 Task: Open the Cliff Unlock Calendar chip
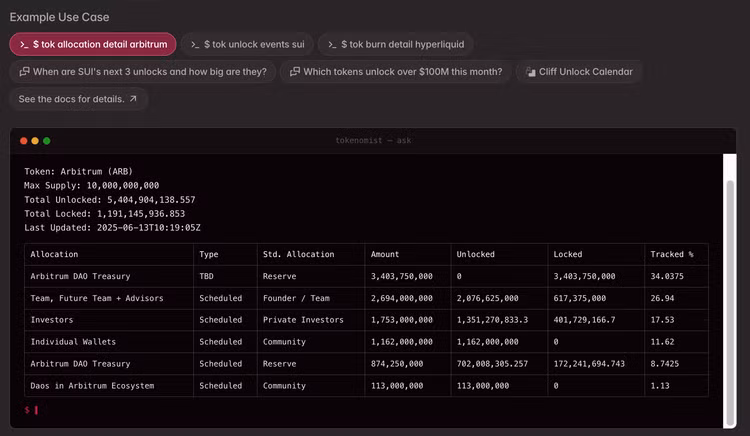pos(579,72)
